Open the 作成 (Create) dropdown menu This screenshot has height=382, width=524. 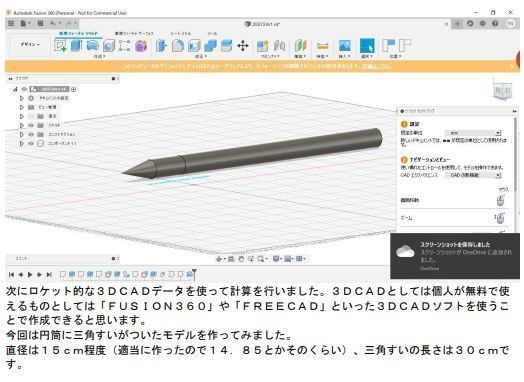pyautogui.click(x=99, y=56)
